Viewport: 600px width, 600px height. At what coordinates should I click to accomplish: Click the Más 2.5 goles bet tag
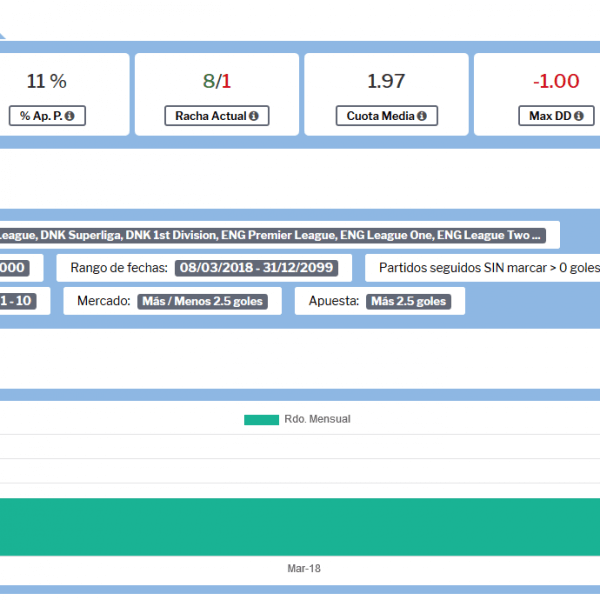(x=408, y=301)
